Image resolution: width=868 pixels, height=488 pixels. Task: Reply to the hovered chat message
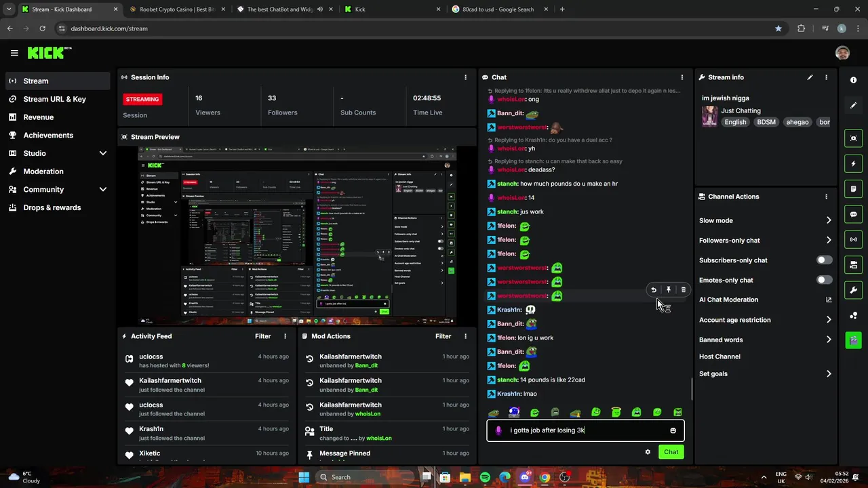coord(654,290)
